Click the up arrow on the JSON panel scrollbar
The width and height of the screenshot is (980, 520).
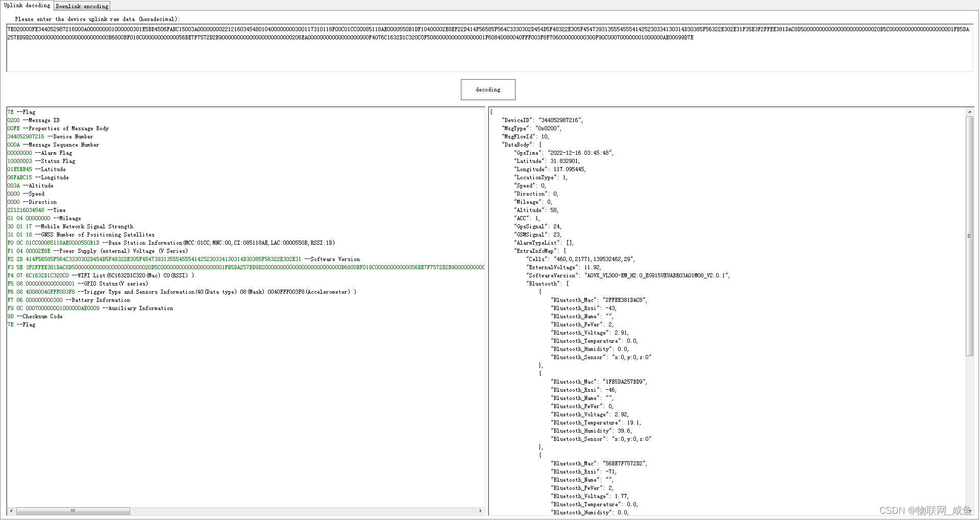(969, 111)
